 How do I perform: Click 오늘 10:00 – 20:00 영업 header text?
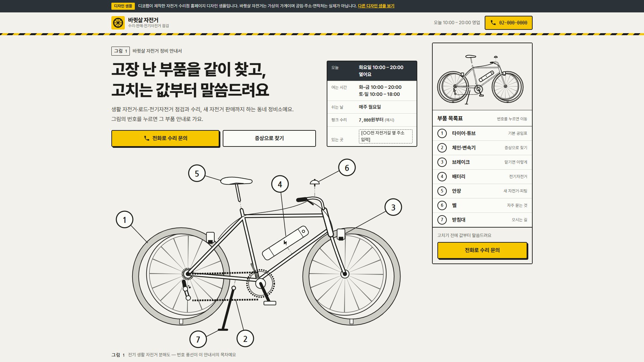pyautogui.click(x=457, y=23)
